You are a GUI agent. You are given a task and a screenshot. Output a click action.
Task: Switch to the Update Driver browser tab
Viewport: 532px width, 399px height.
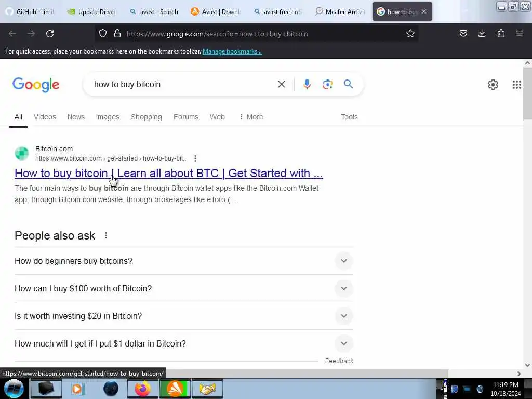click(91, 11)
